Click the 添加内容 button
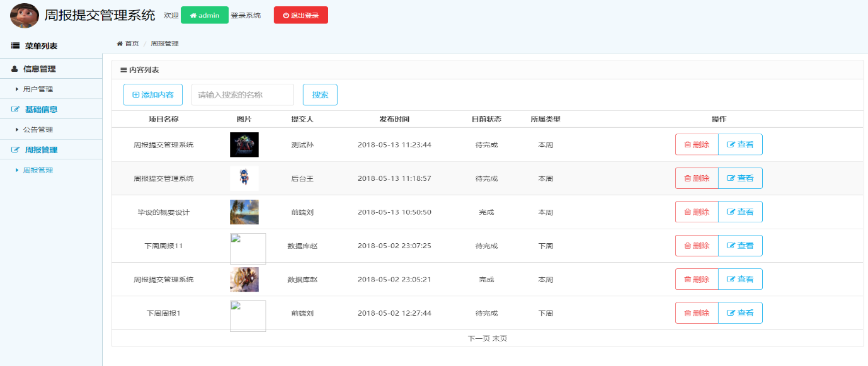Image resolution: width=868 pixels, height=366 pixels. (x=153, y=94)
